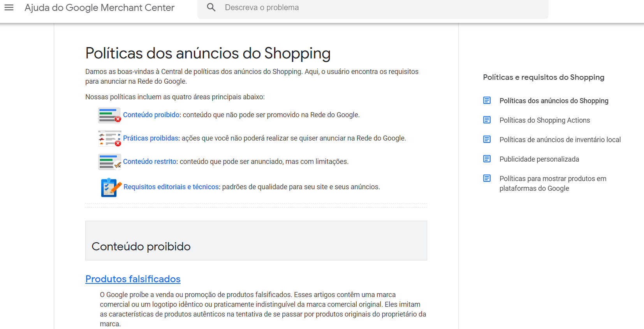Open Requisitos editoriais e técnicos link
Viewport: 644px width, 329px height.
click(x=171, y=187)
